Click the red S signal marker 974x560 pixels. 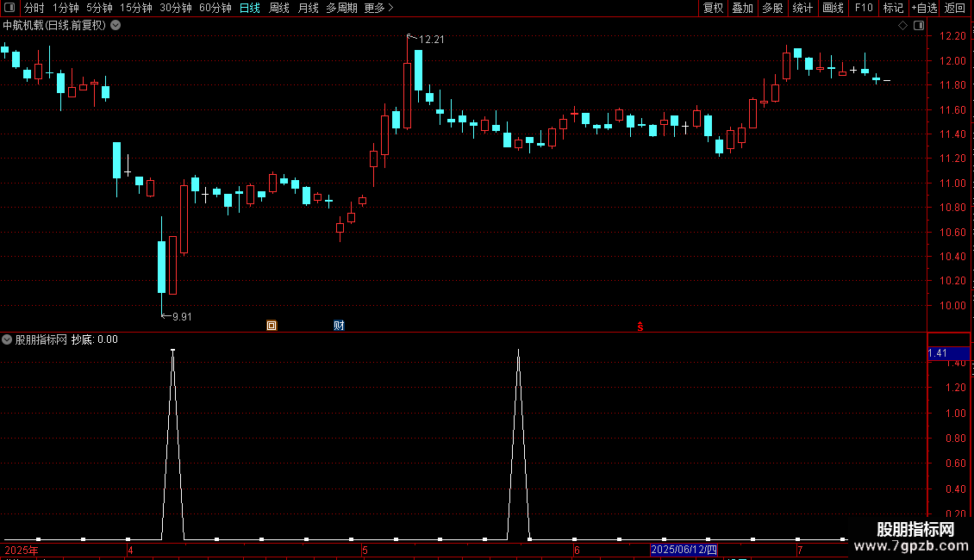pos(640,327)
